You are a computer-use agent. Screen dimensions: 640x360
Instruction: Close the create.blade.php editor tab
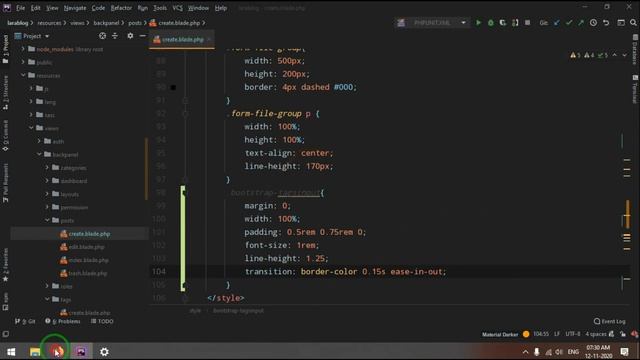coord(209,39)
